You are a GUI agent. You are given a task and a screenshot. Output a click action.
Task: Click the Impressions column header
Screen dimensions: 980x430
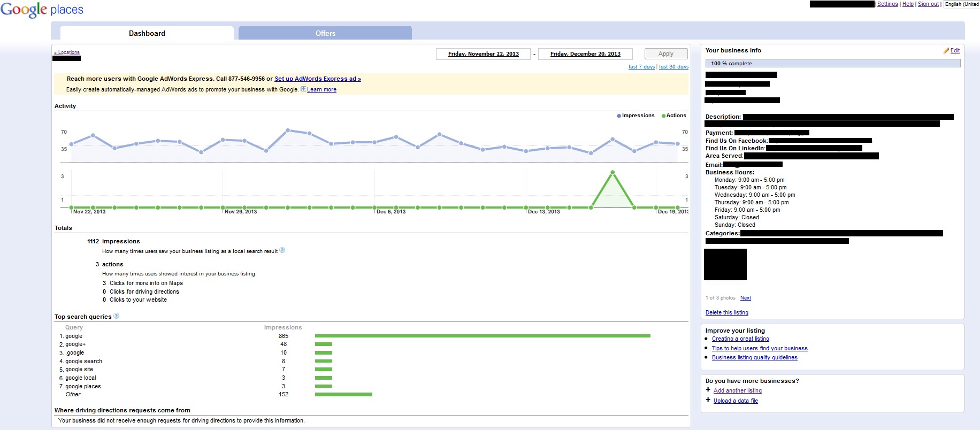click(283, 327)
